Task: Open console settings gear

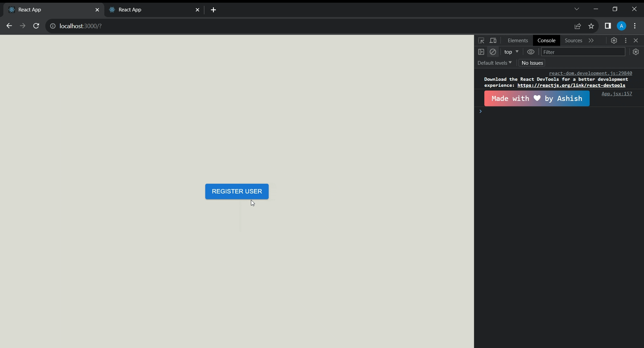Action: coord(636,52)
